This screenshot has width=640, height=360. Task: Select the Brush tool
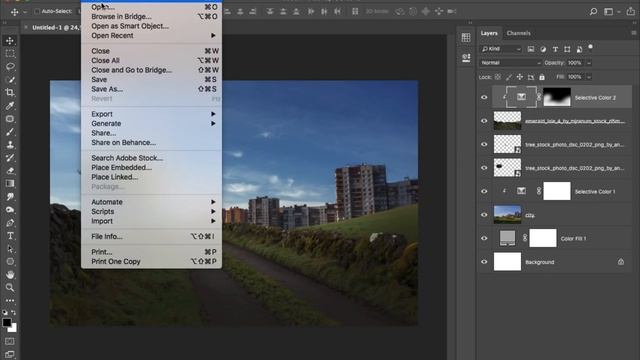10,132
